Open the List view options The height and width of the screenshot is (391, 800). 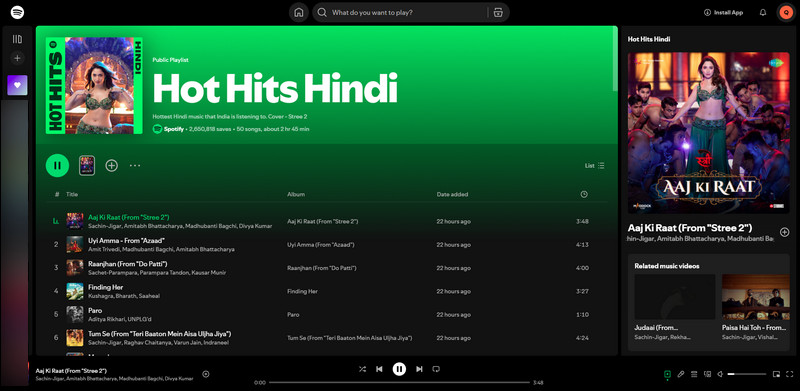click(594, 165)
